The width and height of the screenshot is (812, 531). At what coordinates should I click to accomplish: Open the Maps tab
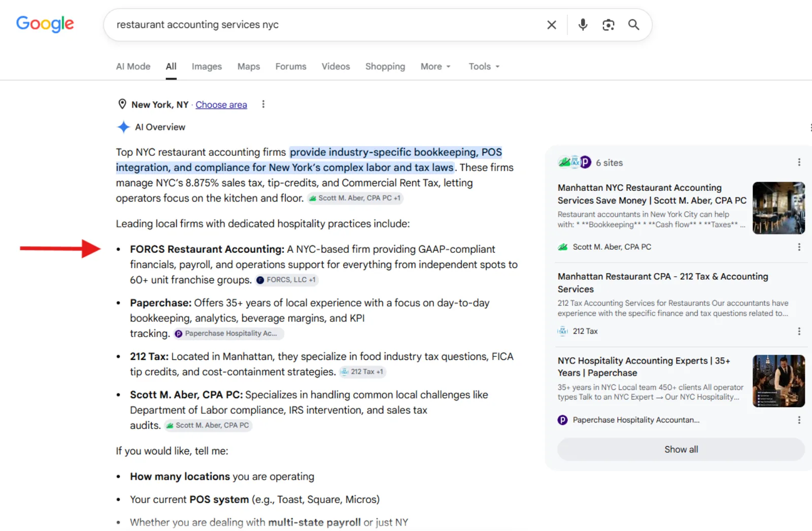pyautogui.click(x=249, y=67)
